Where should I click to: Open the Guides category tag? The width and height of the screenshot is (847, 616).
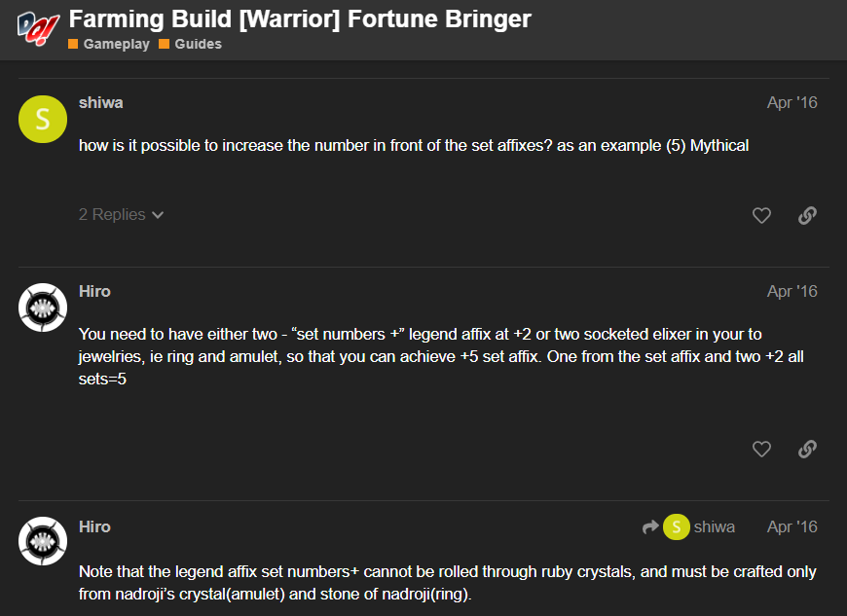pyautogui.click(x=190, y=44)
